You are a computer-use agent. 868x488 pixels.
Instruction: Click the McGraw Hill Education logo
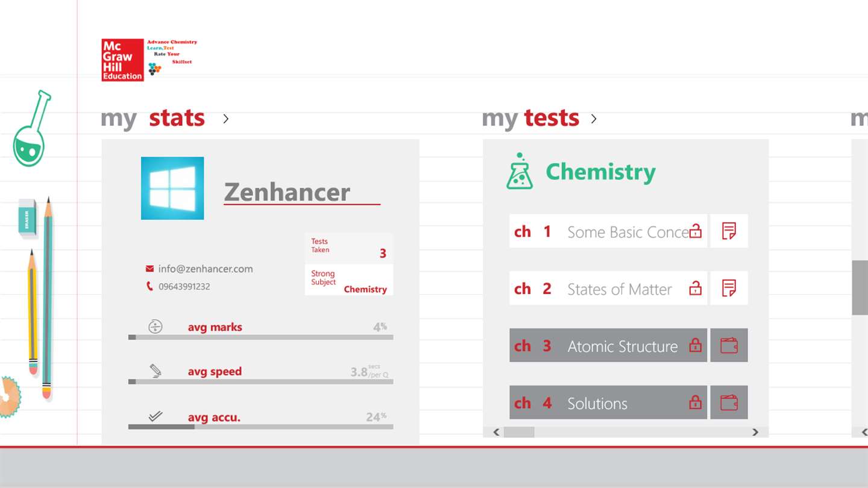[x=122, y=60]
